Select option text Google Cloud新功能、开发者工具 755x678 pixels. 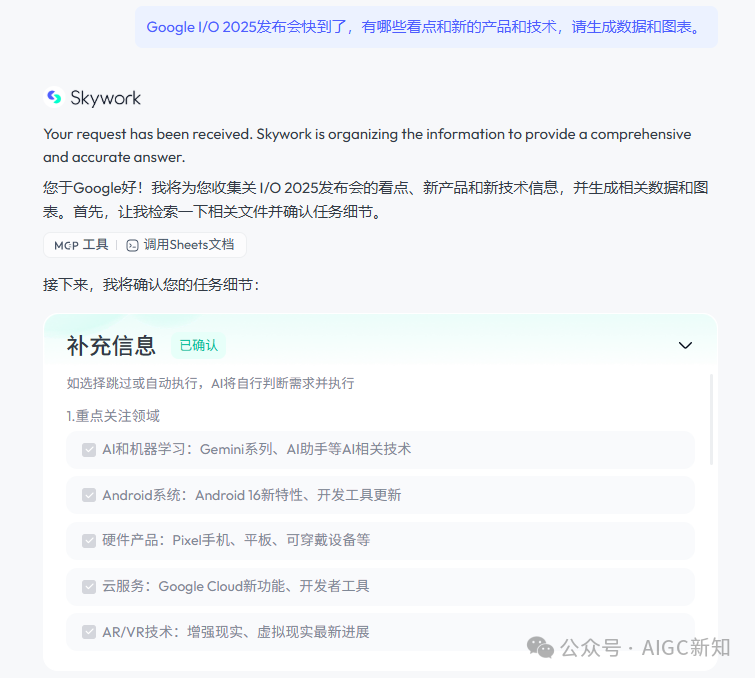(264, 586)
